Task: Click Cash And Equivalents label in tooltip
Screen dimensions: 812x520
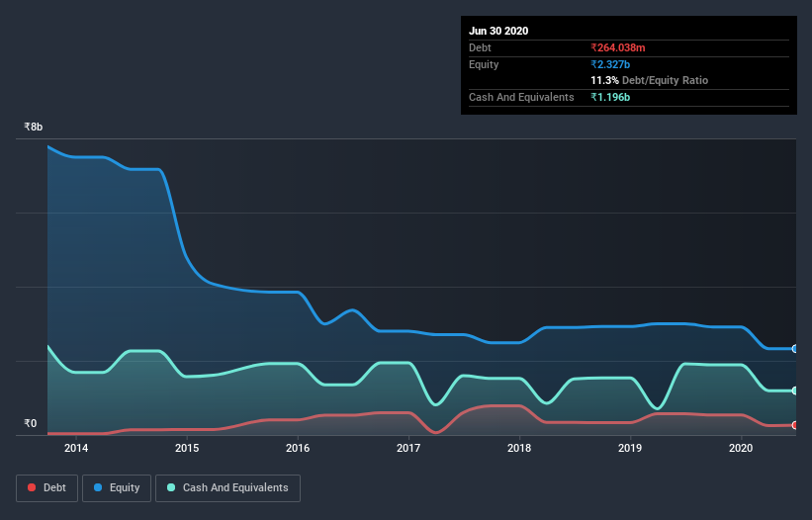Action: (x=521, y=97)
